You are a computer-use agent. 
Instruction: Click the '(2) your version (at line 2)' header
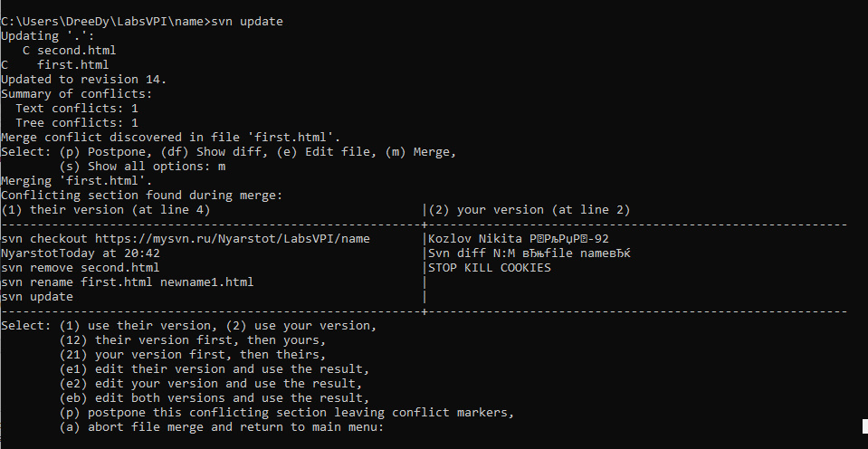[x=529, y=210]
